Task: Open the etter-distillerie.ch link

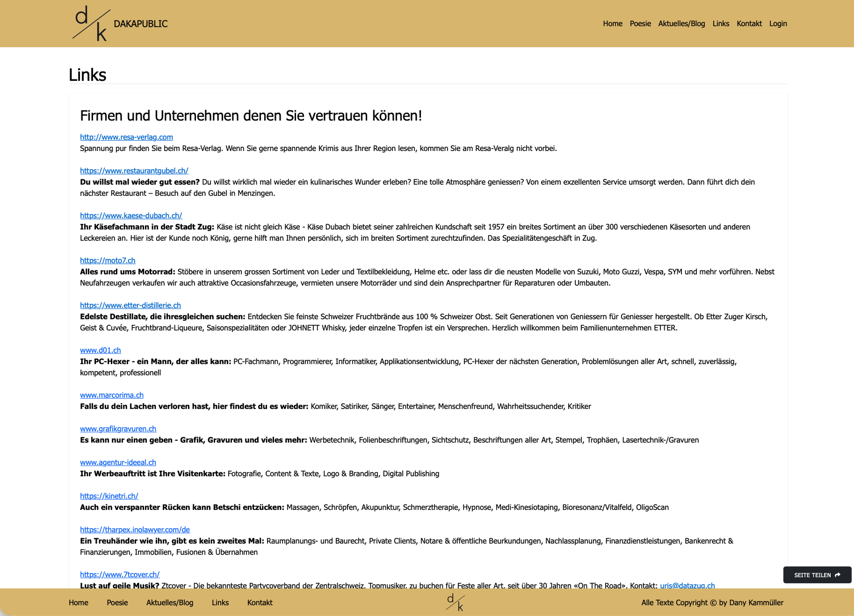Action: (x=130, y=305)
